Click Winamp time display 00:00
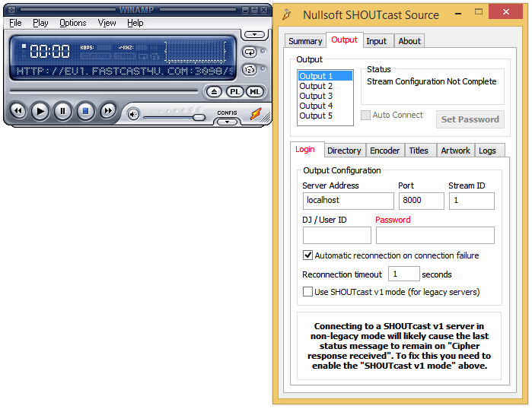The image size is (532, 409). tap(49, 52)
